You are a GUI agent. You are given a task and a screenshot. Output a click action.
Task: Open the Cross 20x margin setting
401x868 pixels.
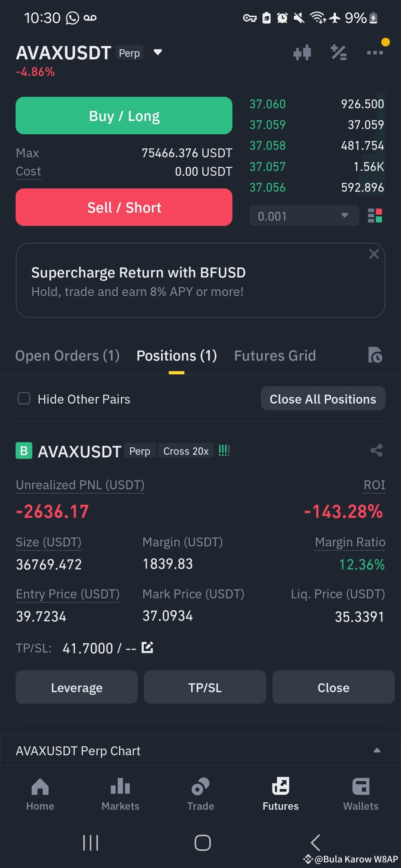(x=186, y=451)
